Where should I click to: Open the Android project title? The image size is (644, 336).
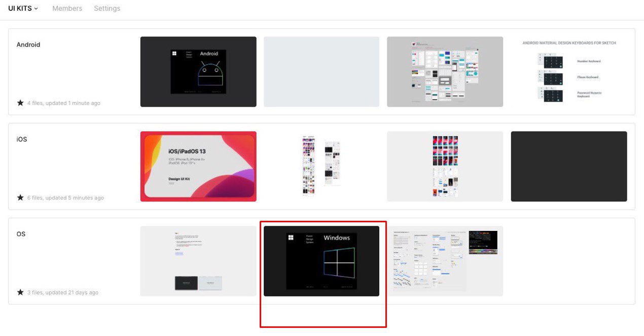pyautogui.click(x=28, y=45)
